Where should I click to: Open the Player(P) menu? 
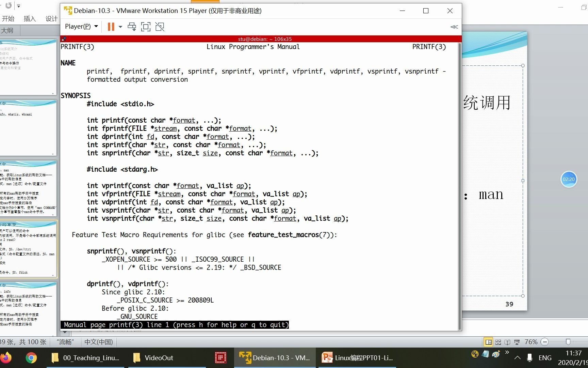tap(81, 26)
